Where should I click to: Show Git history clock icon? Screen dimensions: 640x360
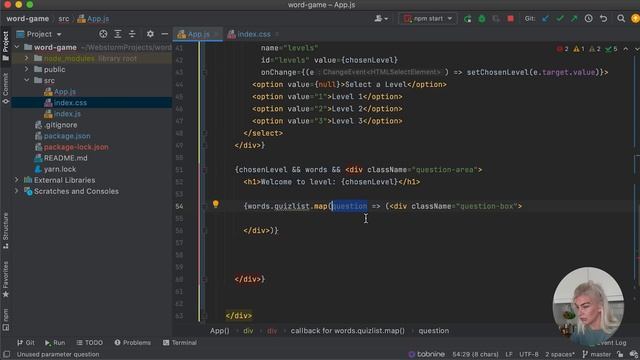pos(589,19)
